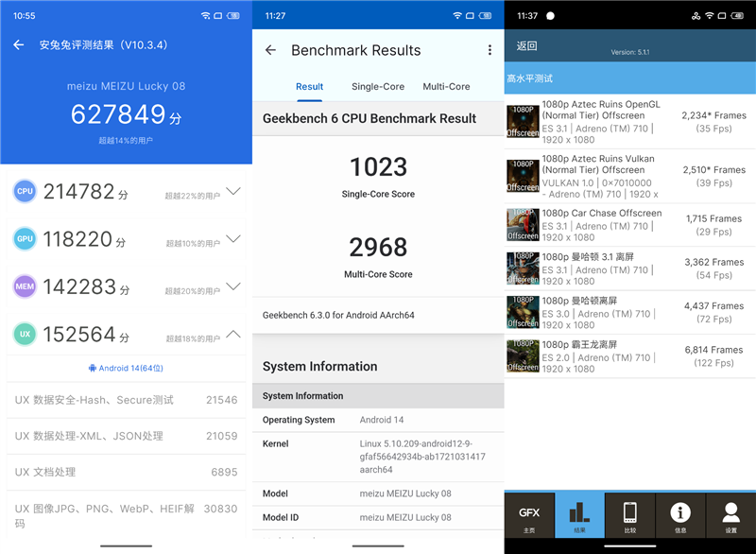Switch to the Result tab

[x=310, y=87]
